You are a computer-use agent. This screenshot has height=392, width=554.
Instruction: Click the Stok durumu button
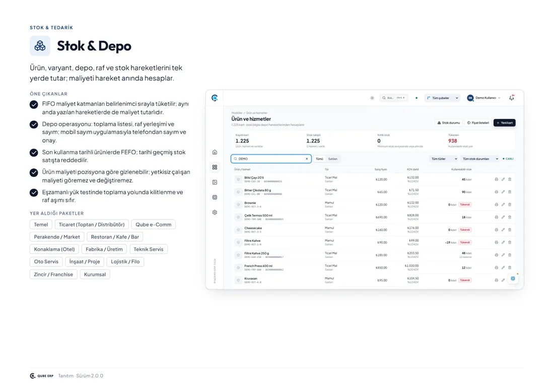tap(449, 122)
